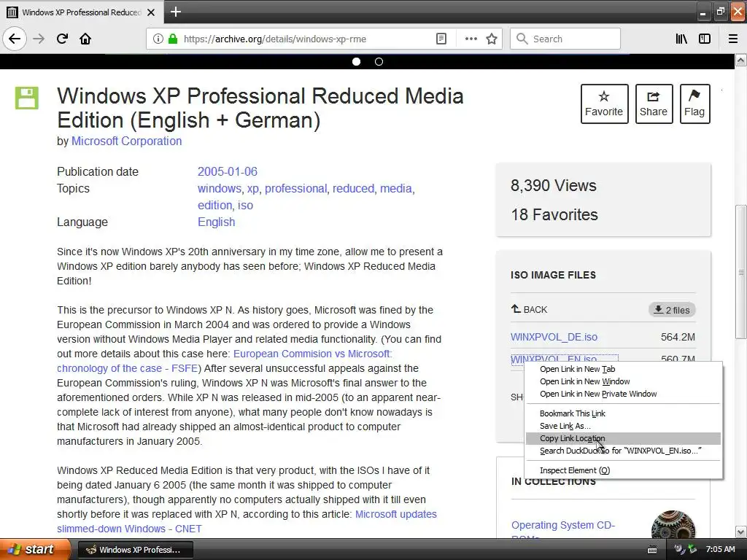Select Copy Link Location menu entry
The width and height of the screenshot is (747, 560).
(x=623, y=438)
